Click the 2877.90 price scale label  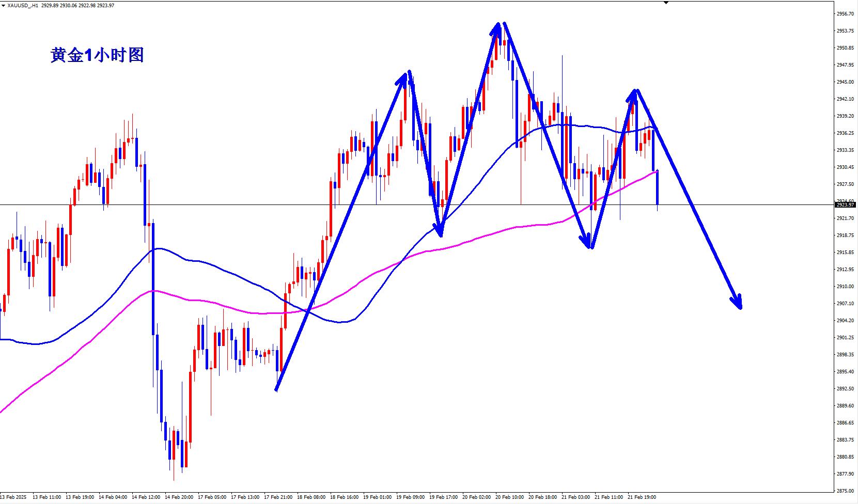pyautogui.click(x=845, y=474)
